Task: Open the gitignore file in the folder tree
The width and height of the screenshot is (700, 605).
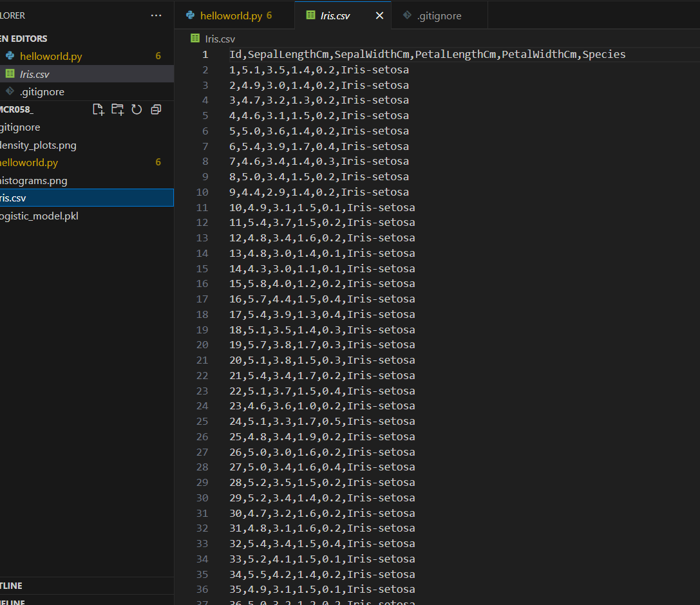Action: pos(86,127)
